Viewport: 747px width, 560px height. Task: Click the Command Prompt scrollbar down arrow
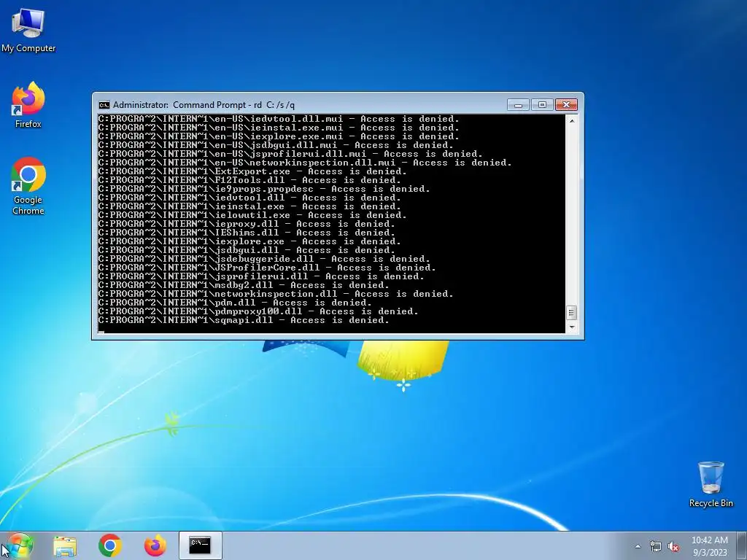[x=572, y=327]
